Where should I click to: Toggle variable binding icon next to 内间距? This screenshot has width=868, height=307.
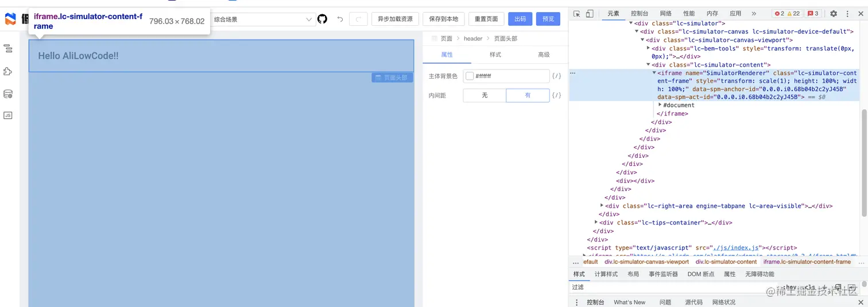[x=556, y=95]
